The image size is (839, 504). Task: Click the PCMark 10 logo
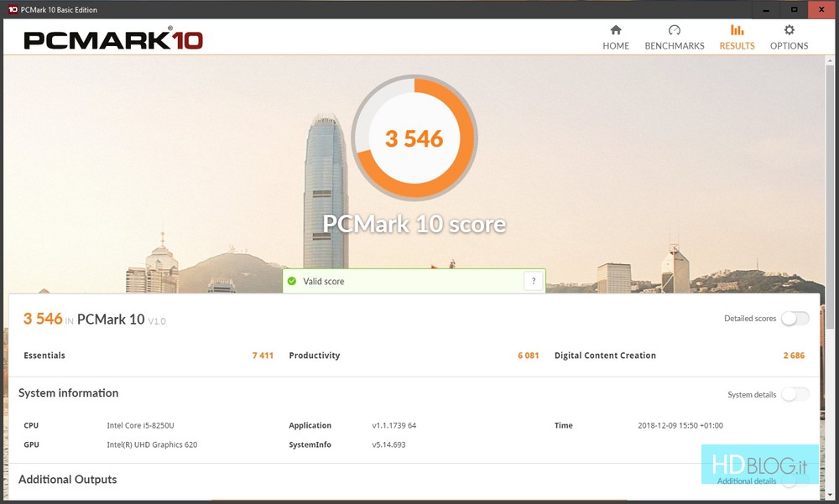pos(113,39)
